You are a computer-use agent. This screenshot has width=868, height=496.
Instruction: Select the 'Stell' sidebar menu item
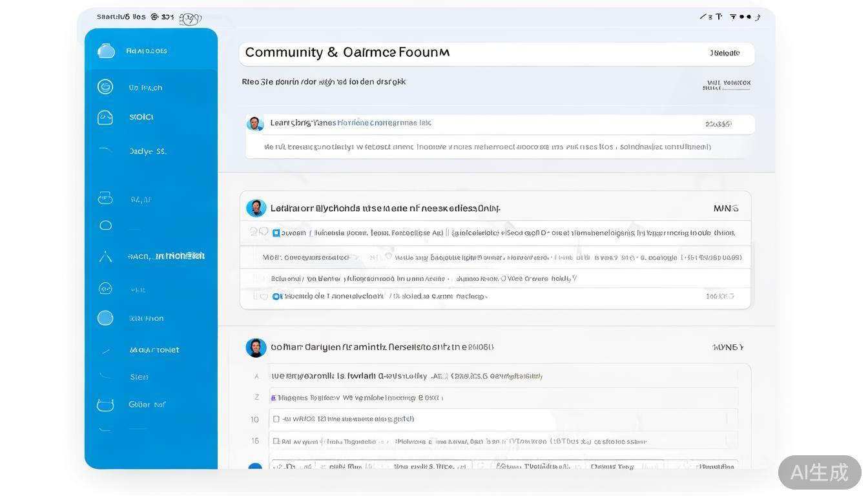[x=139, y=377]
